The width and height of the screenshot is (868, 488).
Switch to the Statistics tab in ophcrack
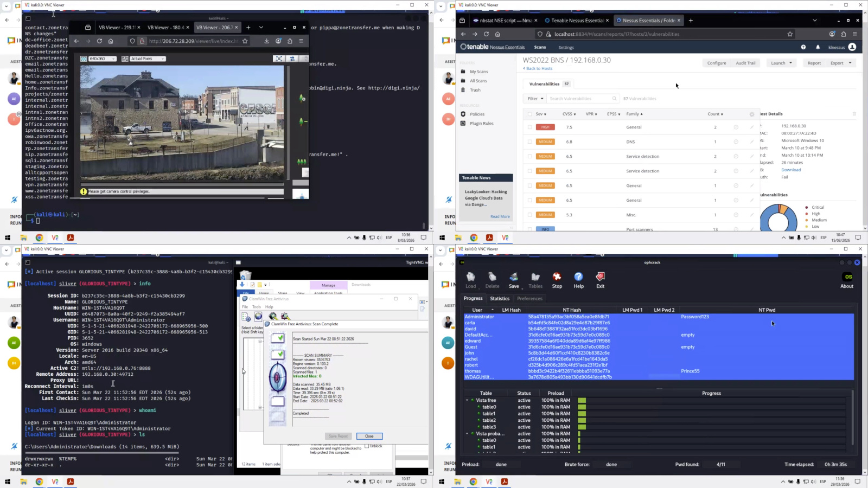coord(500,299)
